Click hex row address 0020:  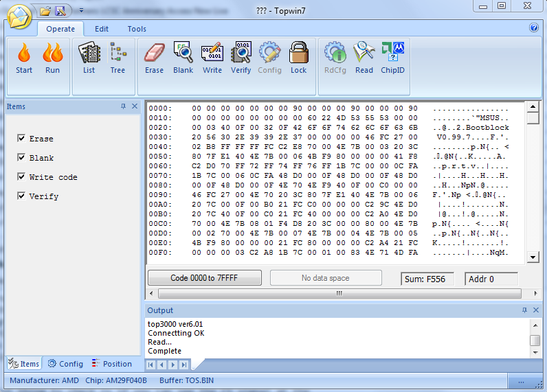pos(161,128)
